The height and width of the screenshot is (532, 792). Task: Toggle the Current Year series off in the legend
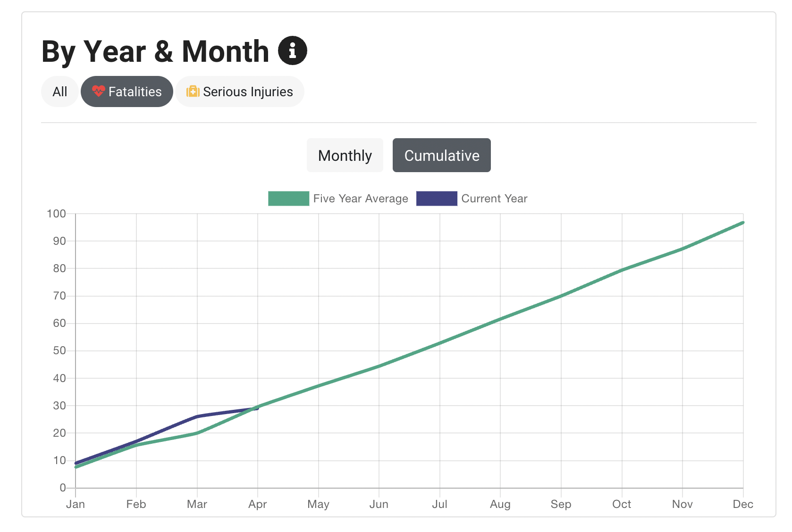436,199
